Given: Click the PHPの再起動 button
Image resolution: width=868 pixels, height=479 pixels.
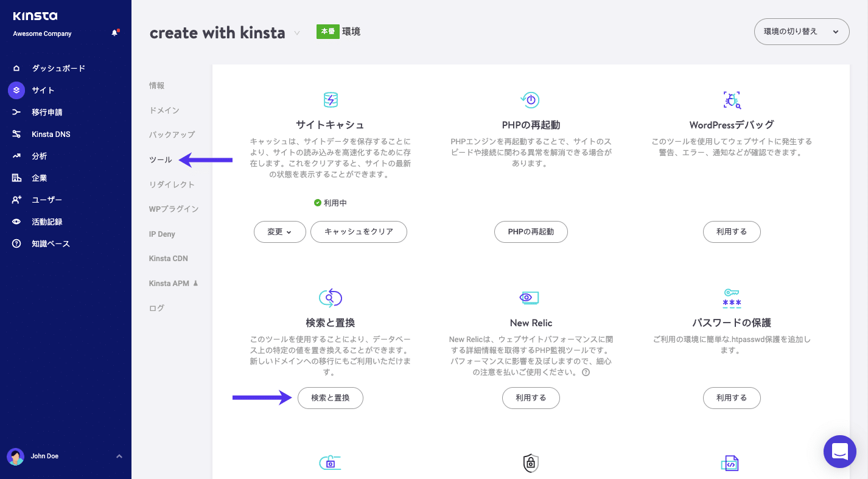Looking at the screenshot, I should point(531,232).
